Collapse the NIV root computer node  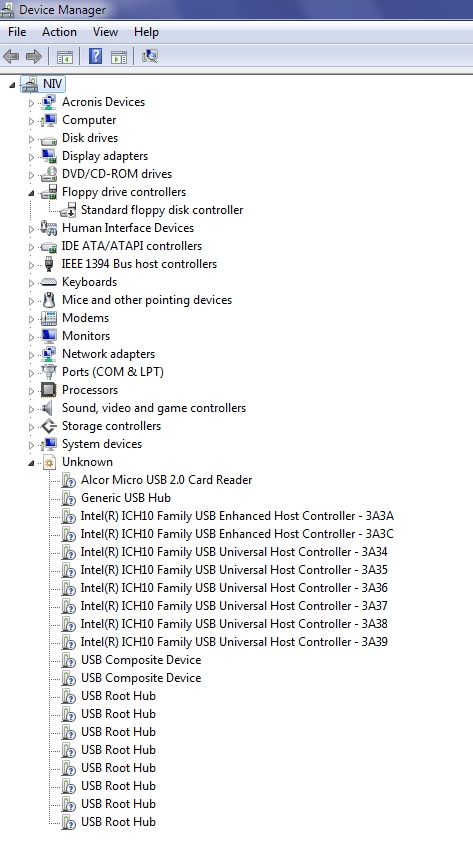click(12, 85)
